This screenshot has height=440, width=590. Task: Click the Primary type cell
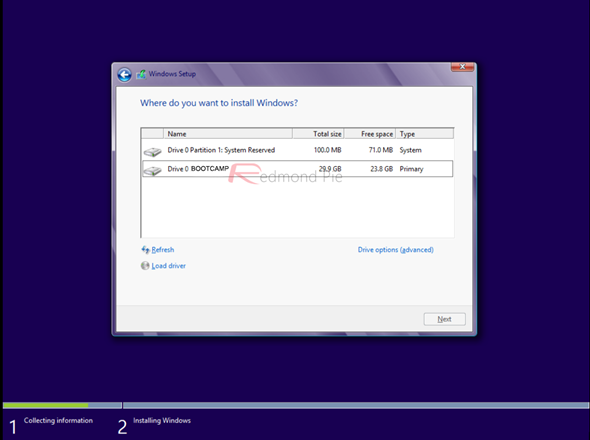411,169
